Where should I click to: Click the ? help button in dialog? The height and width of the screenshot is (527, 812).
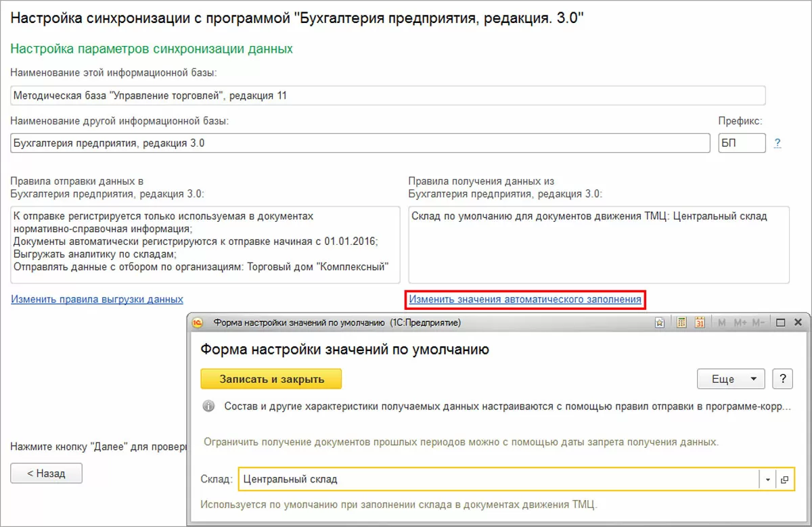click(783, 379)
